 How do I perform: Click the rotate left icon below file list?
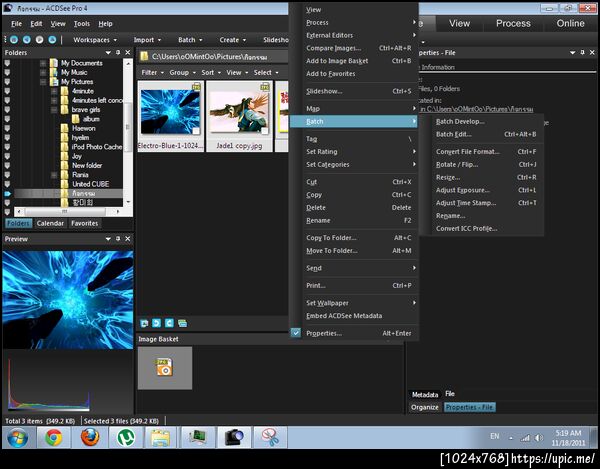tap(157, 323)
